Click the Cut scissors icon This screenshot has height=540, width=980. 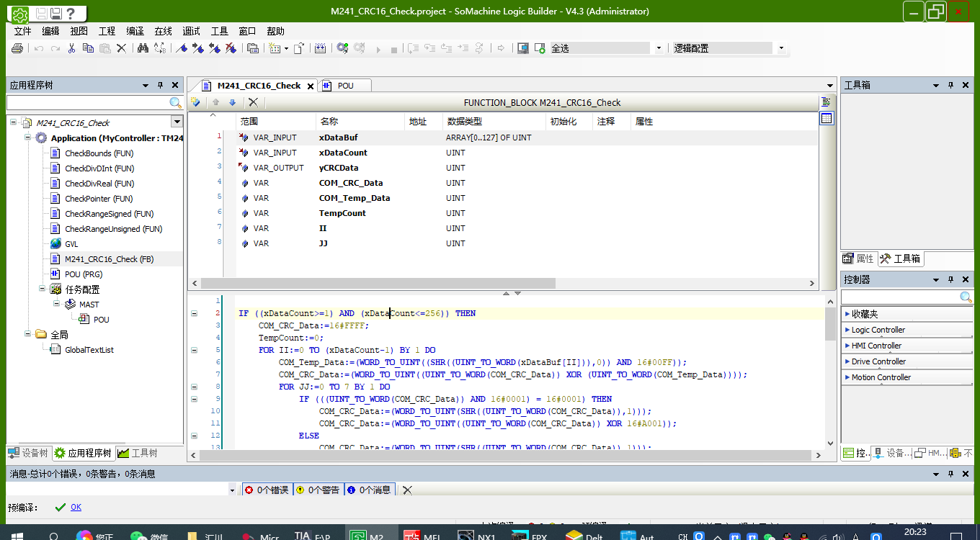click(x=71, y=48)
